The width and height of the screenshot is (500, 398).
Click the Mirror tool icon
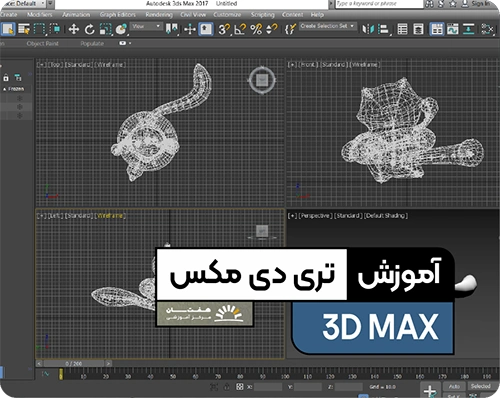coord(368,29)
